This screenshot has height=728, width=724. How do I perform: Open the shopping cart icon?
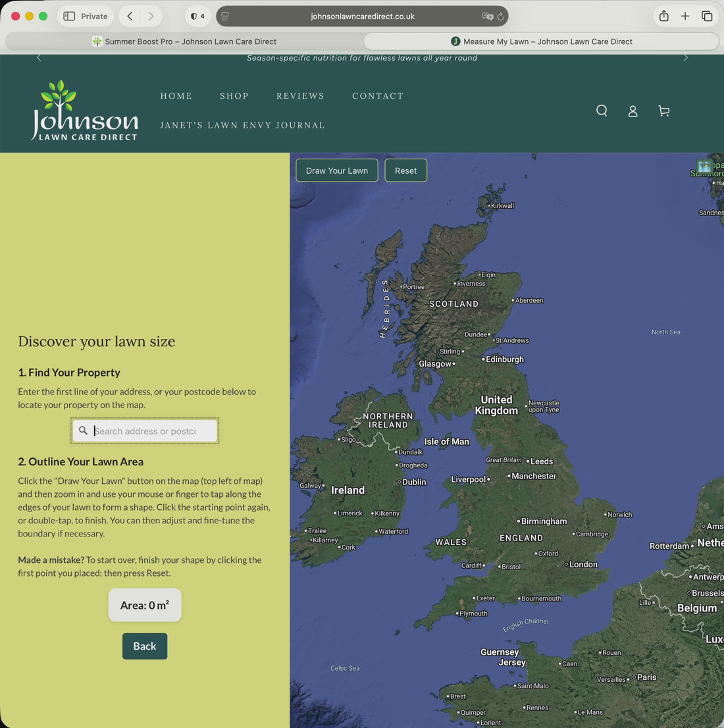tap(664, 111)
